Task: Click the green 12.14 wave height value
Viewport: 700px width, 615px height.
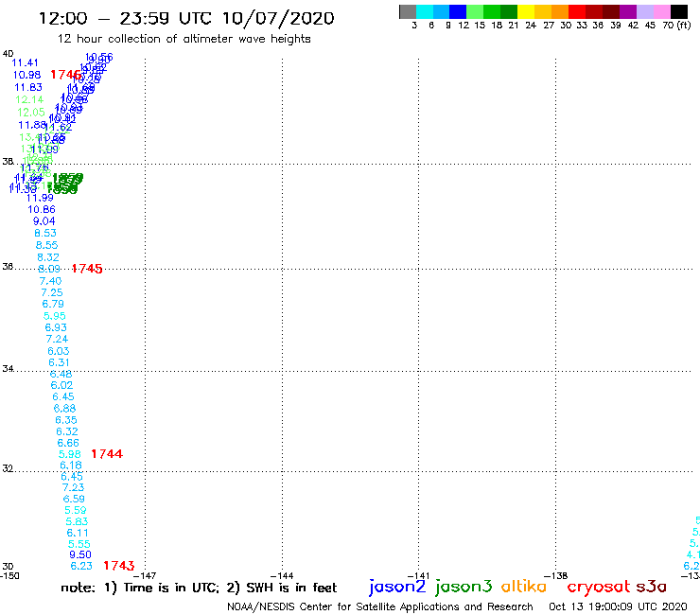Action: (29, 99)
